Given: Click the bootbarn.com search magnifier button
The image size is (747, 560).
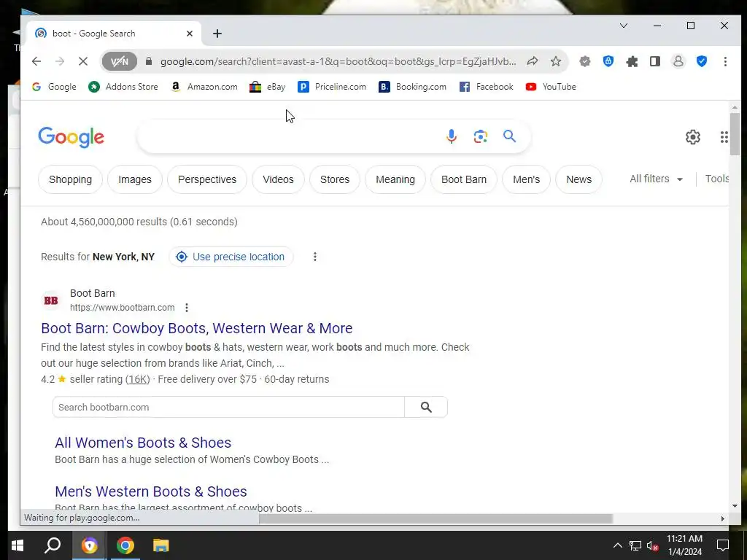Looking at the screenshot, I should click(x=426, y=407).
